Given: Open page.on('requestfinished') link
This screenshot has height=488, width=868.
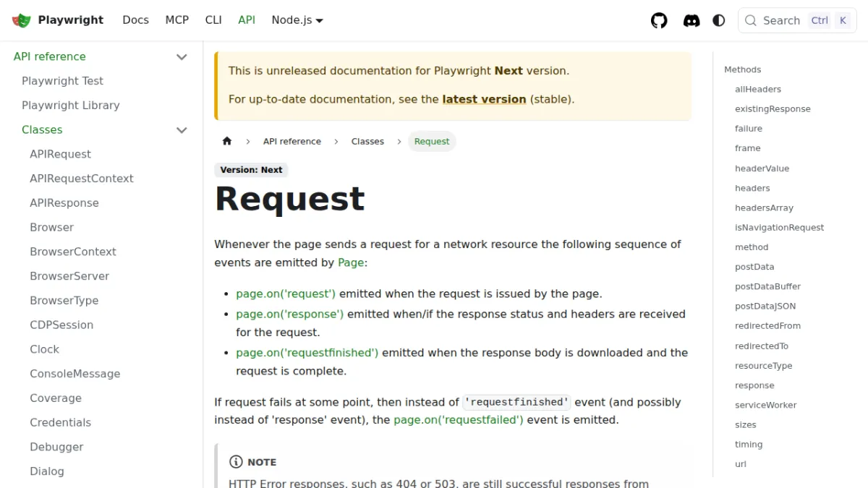Looking at the screenshot, I should (307, 353).
